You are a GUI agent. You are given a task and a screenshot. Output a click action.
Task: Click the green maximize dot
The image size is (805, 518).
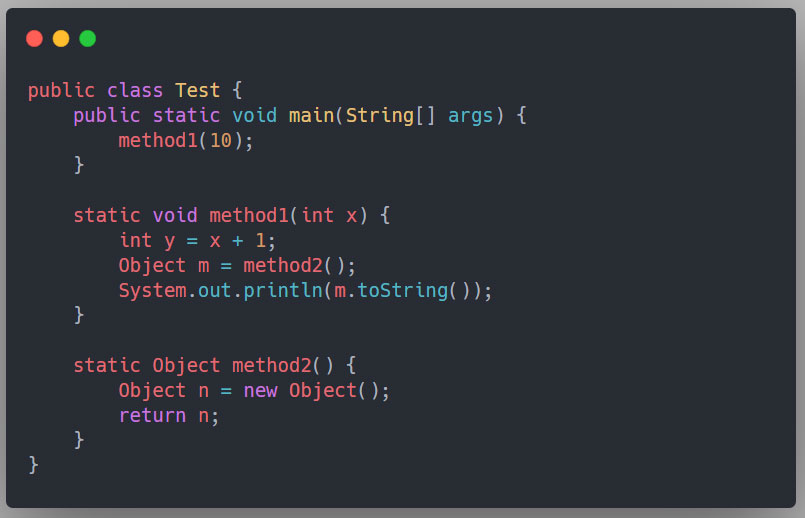click(x=88, y=39)
